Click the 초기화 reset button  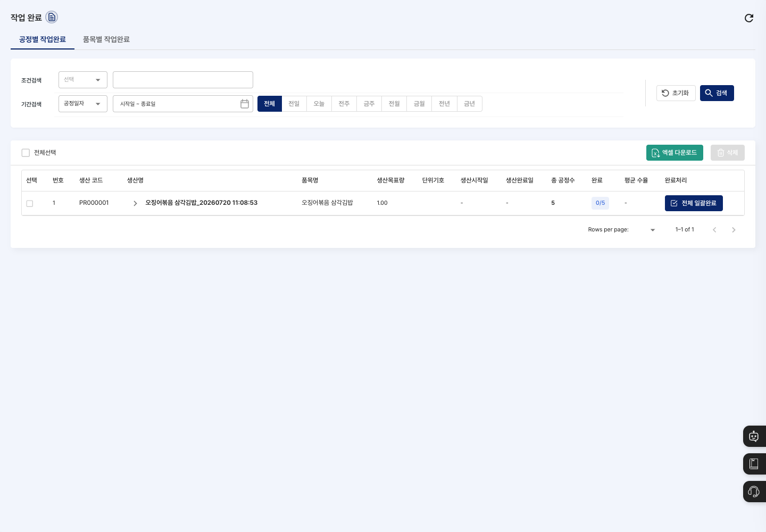[676, 93]
